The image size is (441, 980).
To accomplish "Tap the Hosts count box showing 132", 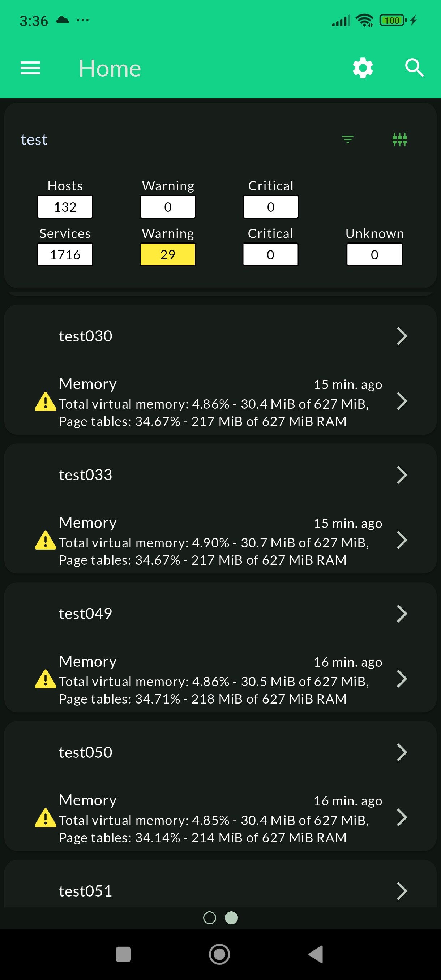I will coord(65,207).
